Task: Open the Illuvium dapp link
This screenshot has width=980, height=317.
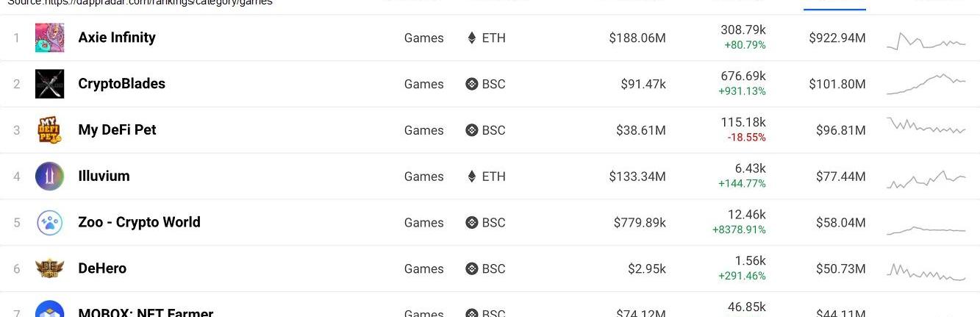Action: click(104, 177)
